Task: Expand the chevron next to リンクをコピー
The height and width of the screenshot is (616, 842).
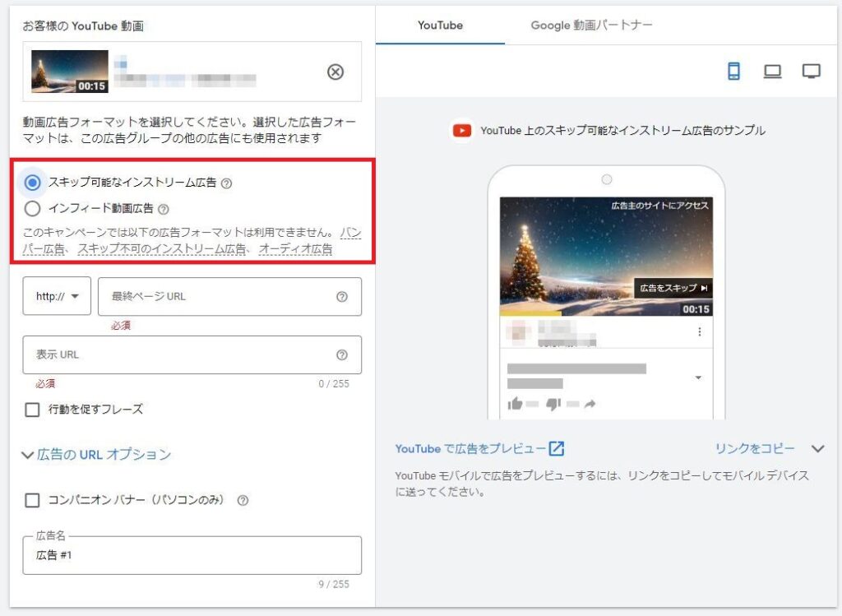Action: click(x=817, y=448)
